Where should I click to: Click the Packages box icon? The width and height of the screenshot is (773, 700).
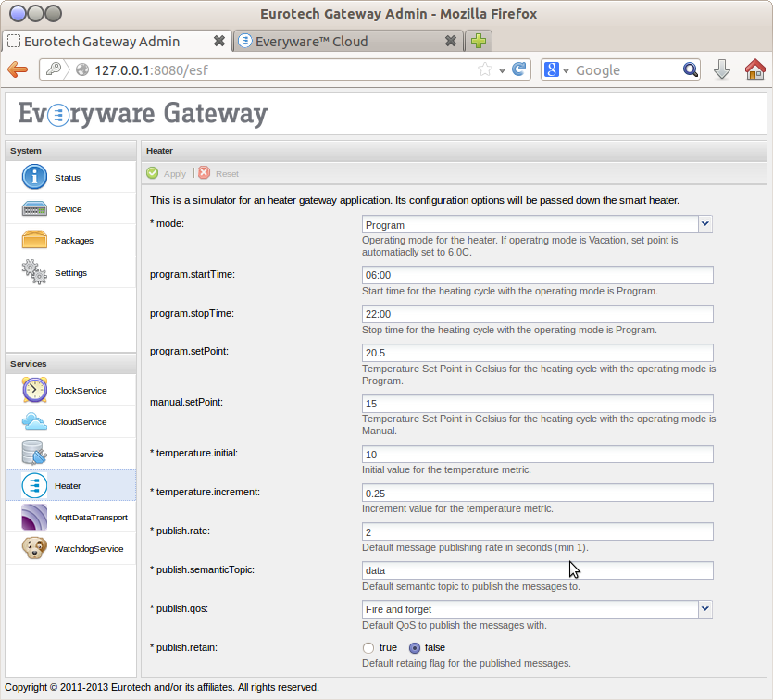click(34, 240)
